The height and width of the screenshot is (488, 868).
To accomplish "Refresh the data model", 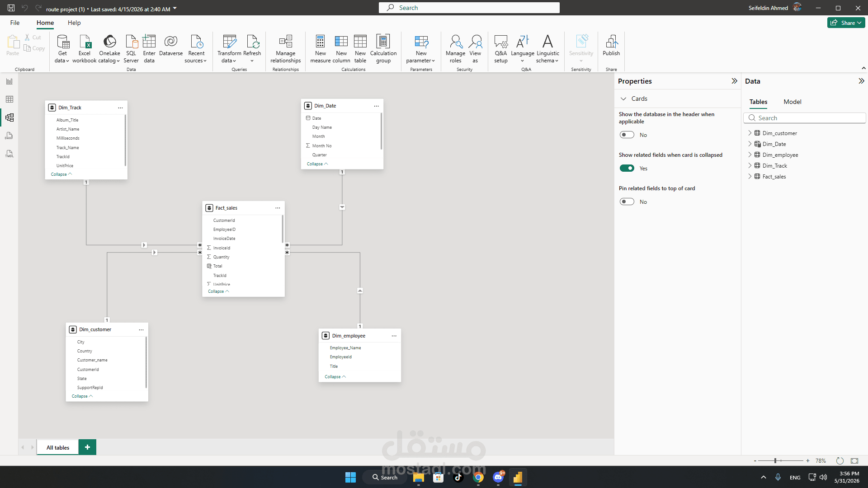I will (252, 49).
